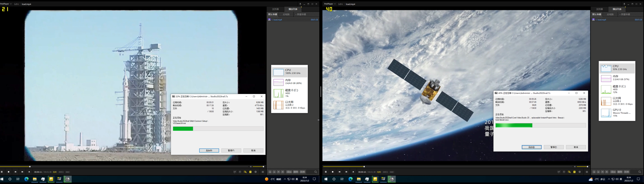This screenshot has height=184, width=644.
Task: Open the PotPlayer menu above the rocket video
Action: pyautogui.click(x=6, y=4)
